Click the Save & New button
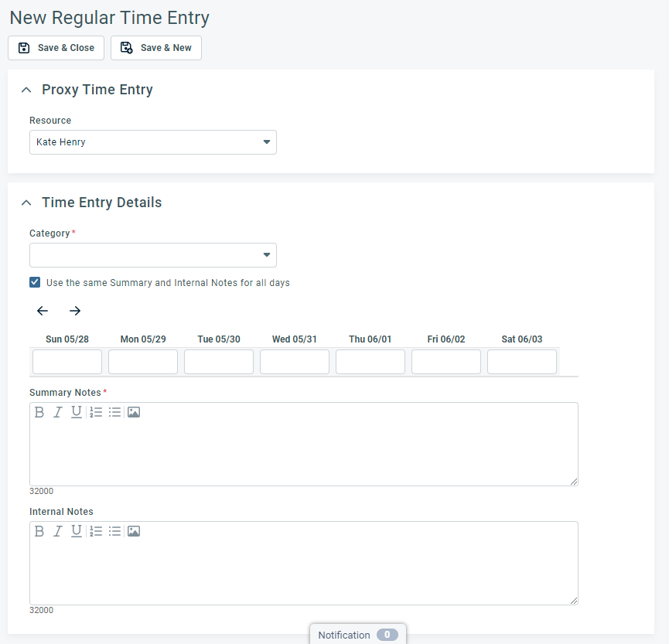Image resolution: width=669 pixels, height=644 pixels. point(155,47)
